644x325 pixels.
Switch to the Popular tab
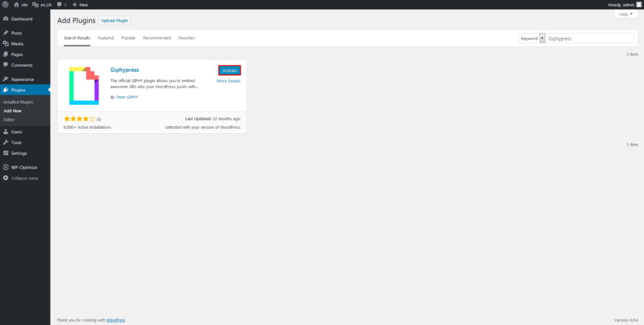128,38
